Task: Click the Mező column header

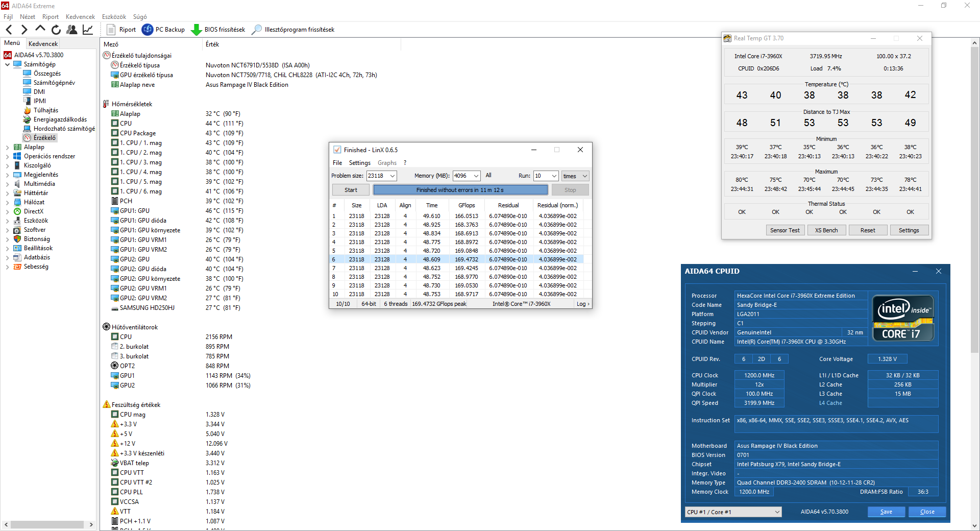Action: [x=152, y=44]
